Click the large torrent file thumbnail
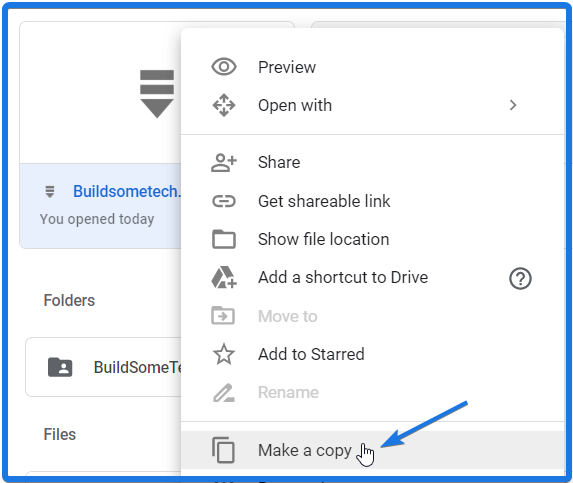This screenshot has width=573, height=483. click(157, 94)
